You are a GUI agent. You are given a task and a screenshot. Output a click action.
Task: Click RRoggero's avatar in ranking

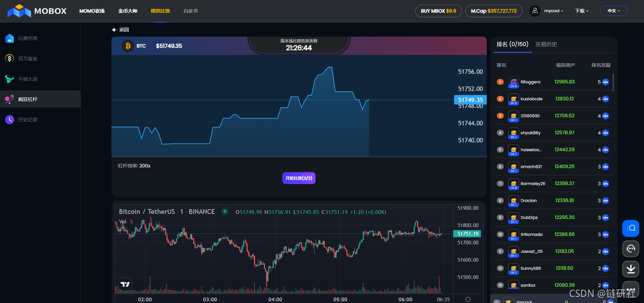[514, 82]
